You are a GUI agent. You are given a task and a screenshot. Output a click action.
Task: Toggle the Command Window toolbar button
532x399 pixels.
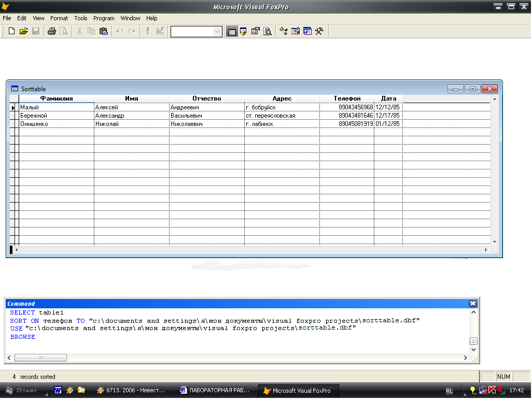pyautogui.click(x=232, y=32)
